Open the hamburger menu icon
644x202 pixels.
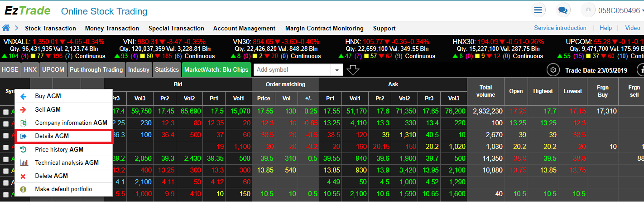pos(538,10)
